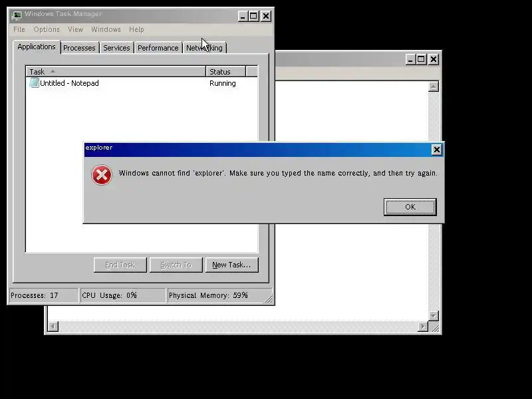The image size is (532, 399).
Task: Sort by the Task column header
Action: click(116, 72)
